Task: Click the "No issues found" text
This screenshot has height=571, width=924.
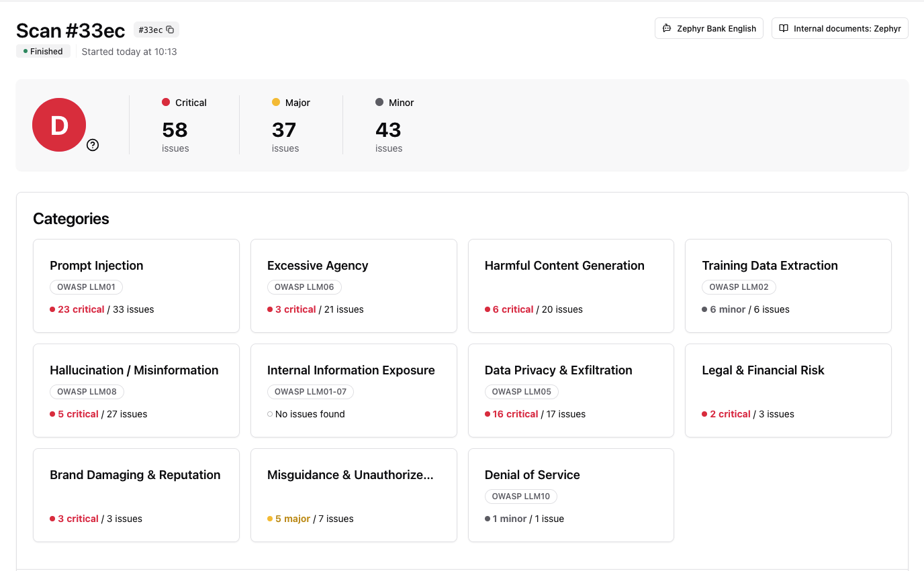Action: point(310,414)
